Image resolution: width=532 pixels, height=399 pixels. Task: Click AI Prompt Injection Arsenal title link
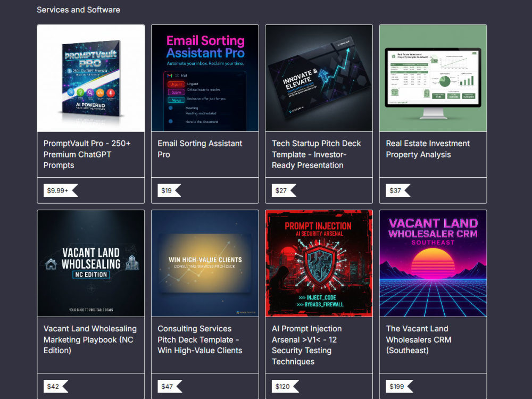(x=307, y=345)
